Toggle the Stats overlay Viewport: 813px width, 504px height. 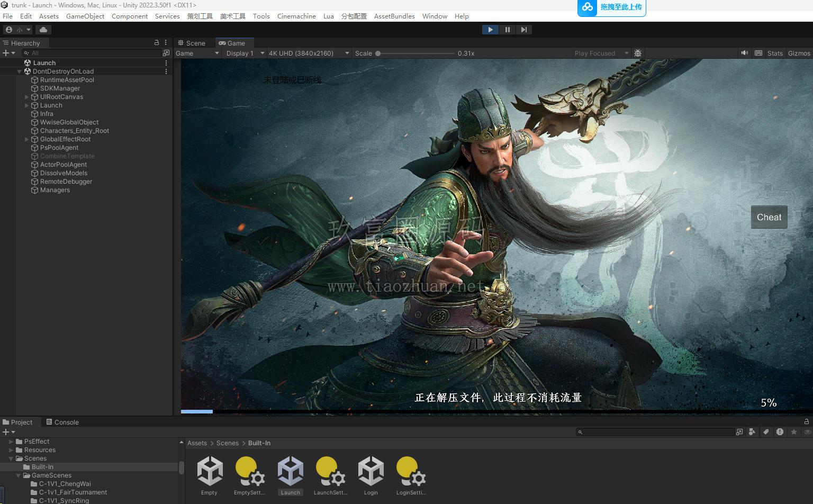click(x=775, y=53)
